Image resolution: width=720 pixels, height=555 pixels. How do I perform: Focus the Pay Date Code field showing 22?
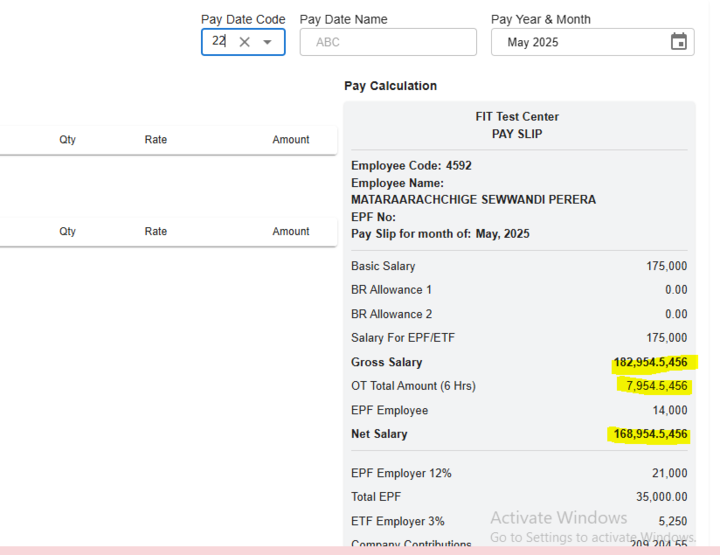click(x=243, y=42)
